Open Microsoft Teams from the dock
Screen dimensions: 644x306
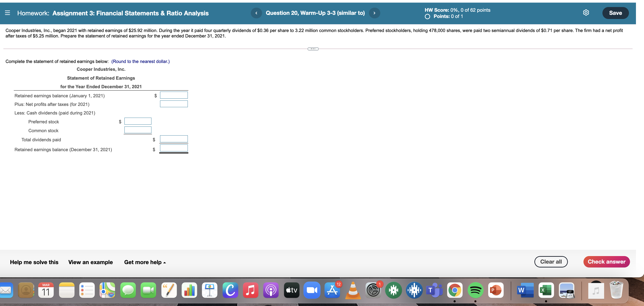coord(434,290)
